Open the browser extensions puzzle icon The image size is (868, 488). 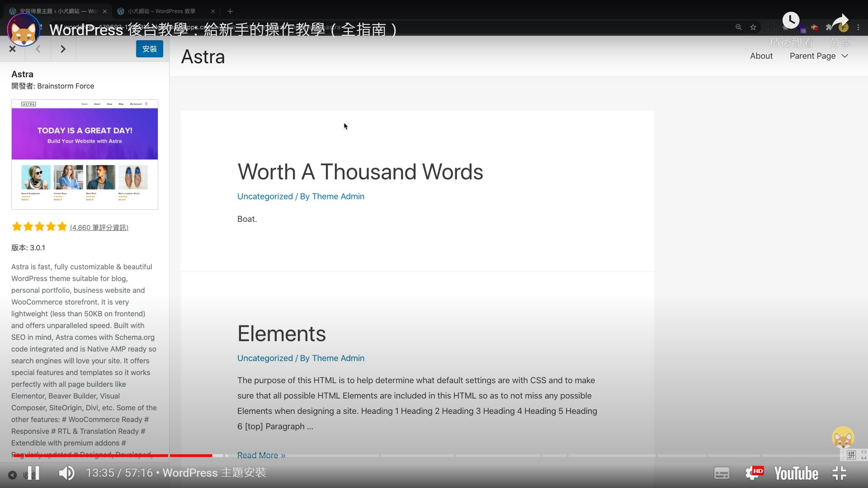pyautogui.click(x=829, y=28)
